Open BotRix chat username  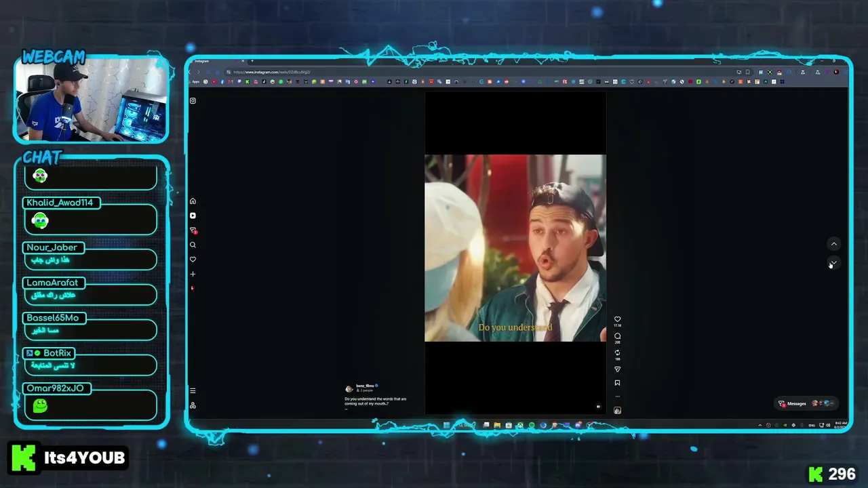click(x=57, y=353)
